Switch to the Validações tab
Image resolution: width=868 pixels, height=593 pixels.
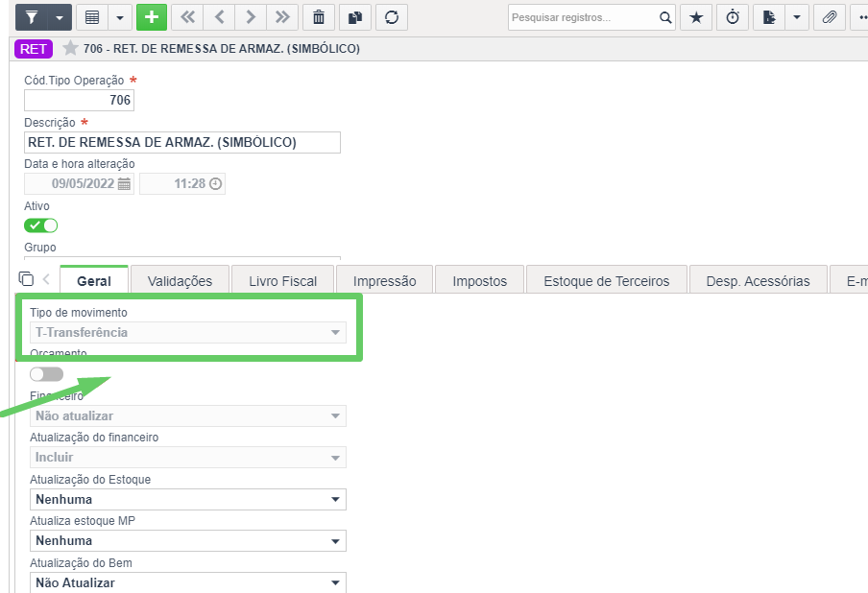click(180, 280)
